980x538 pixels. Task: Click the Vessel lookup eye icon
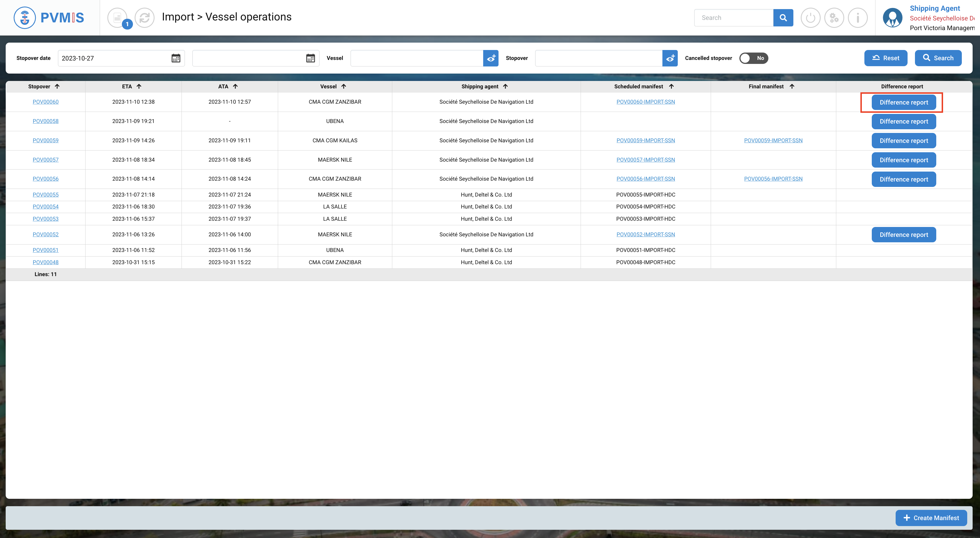(491, 58)
